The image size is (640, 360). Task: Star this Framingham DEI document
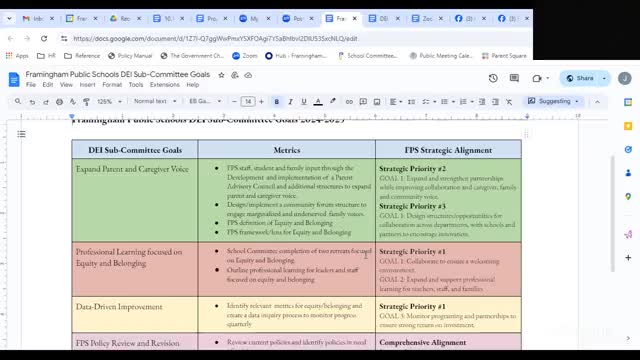coord(221,75)
